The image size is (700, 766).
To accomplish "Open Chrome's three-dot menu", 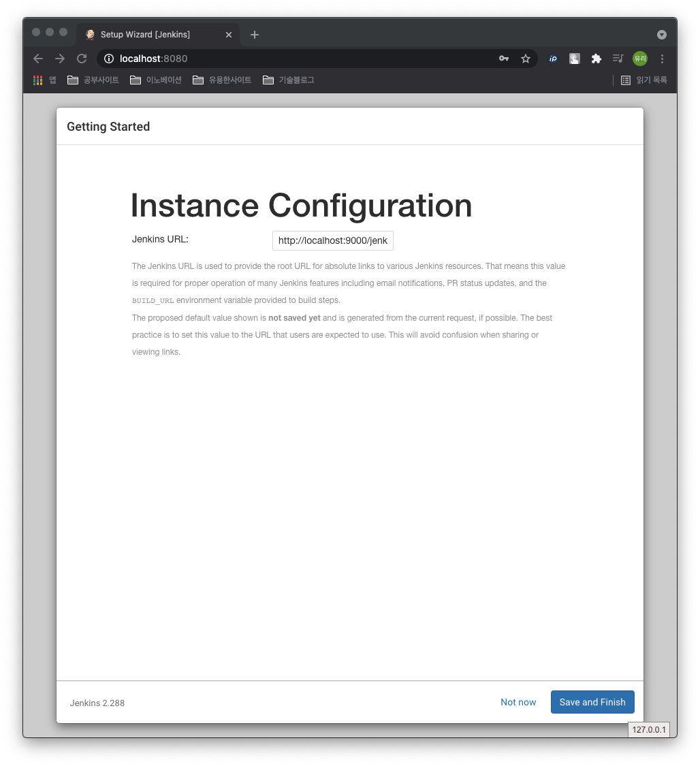I will [662, 59].
